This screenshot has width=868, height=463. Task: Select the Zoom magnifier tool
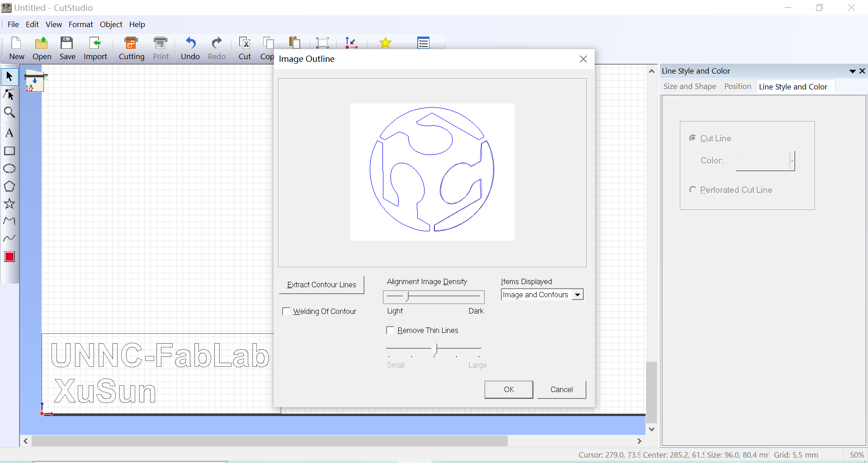(x=9, y=112)
